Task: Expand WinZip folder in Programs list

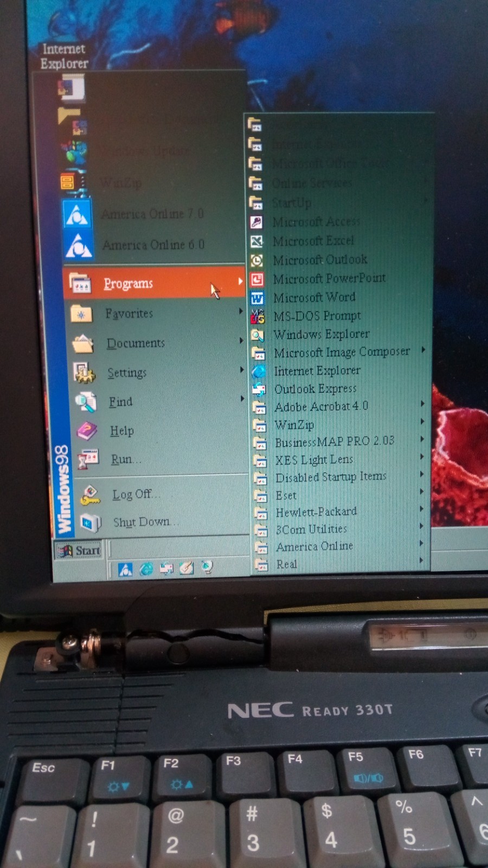Action: pyautogui.click(x=340, y=424)
